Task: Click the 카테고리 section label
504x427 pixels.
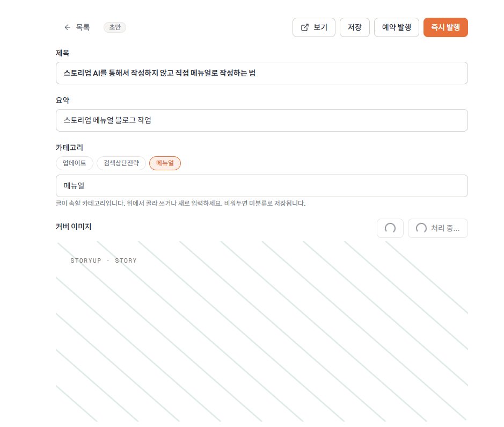Action: tap(69, 148)
